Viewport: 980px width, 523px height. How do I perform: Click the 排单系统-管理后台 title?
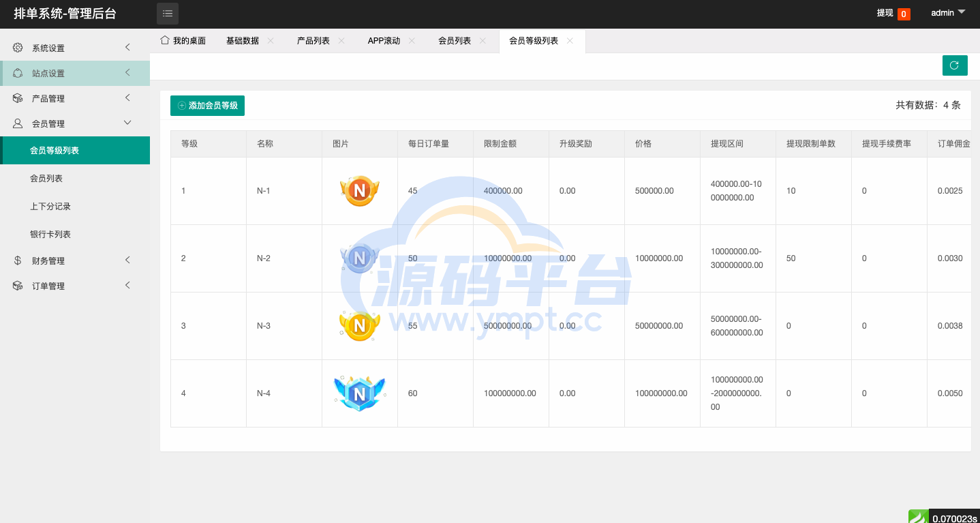pyautogui.click(x=65, y=14)
